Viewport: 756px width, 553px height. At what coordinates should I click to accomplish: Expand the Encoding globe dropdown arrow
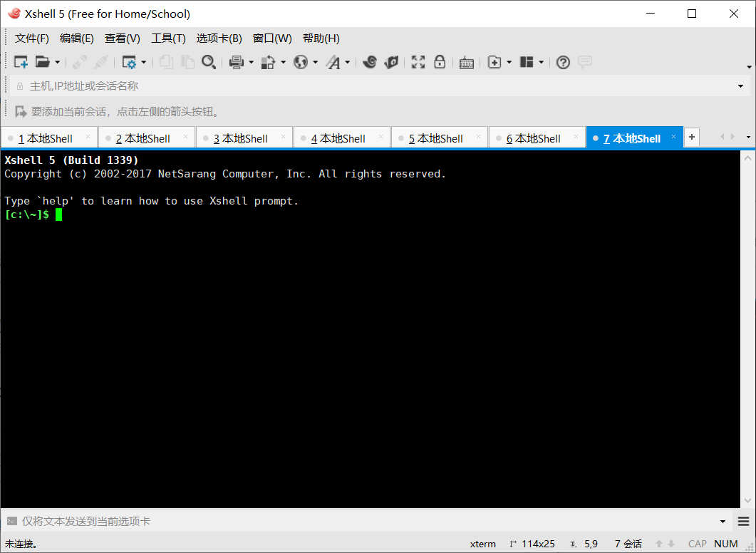316,63
